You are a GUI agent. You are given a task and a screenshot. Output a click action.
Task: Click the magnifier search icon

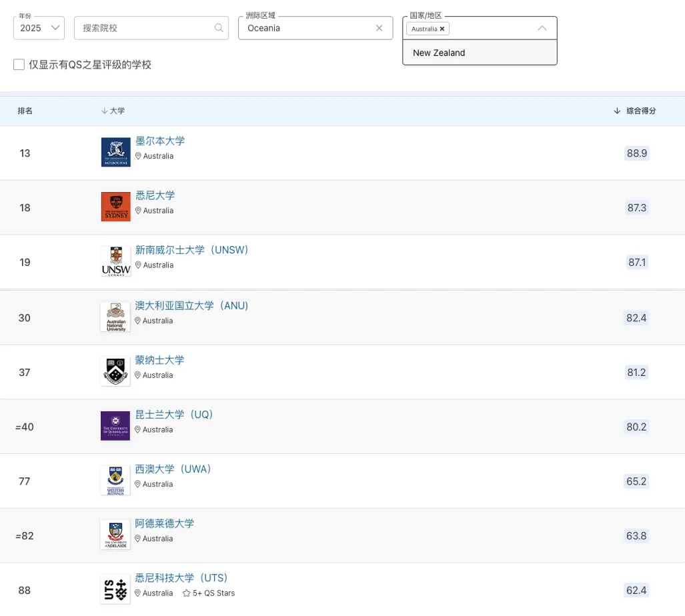(x=219, y=28)
